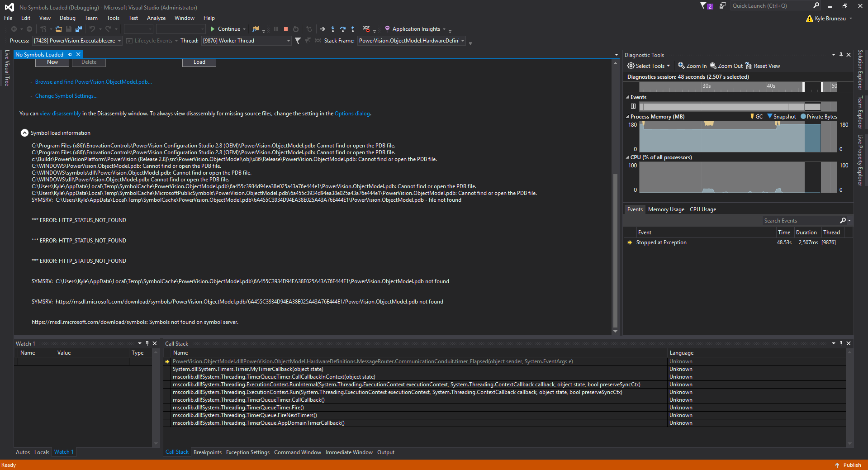
Task: Collapse the Events graph section
Action: pos(627,97)
